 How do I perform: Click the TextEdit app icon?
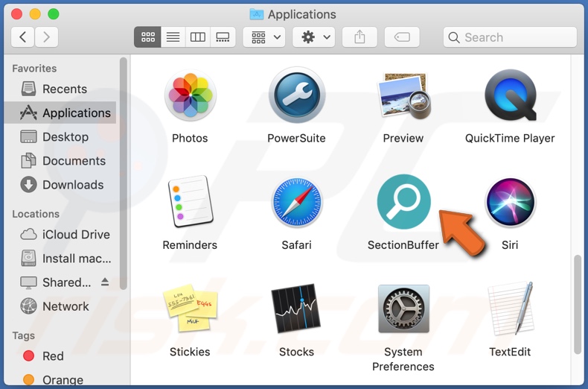point(511,309)
